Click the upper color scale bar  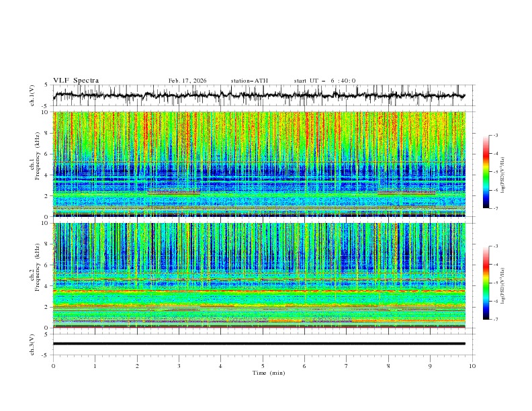coord(486,172)
